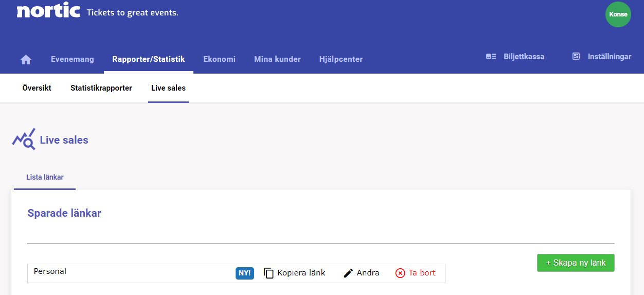
Task: Select the Live sales tab
Action: tap(168, 88)
